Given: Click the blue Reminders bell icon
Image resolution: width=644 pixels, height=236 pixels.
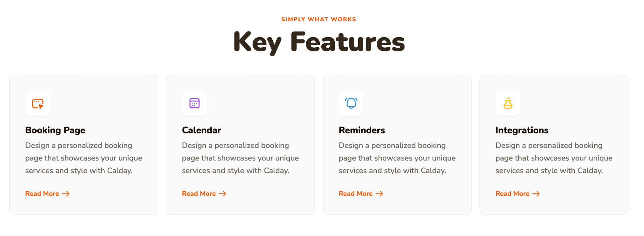Looking at the screenshot, I should click(x=351, y=103).
